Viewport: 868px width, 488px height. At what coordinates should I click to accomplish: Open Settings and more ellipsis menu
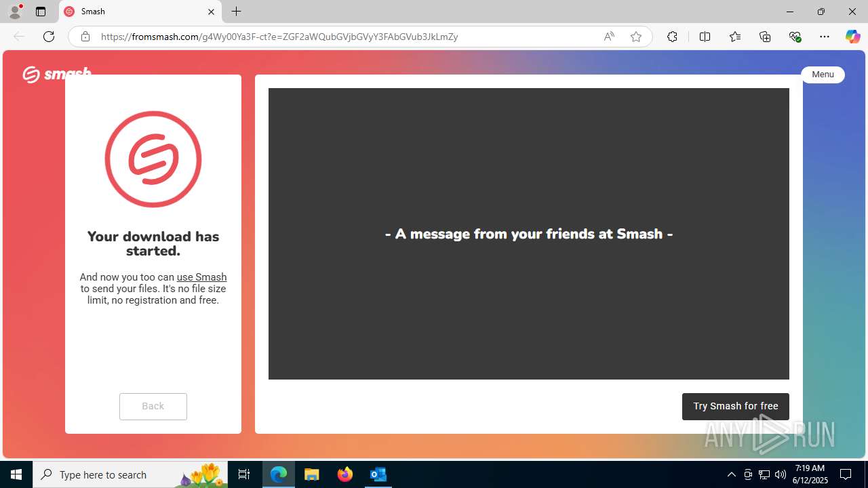click(825, 37)
